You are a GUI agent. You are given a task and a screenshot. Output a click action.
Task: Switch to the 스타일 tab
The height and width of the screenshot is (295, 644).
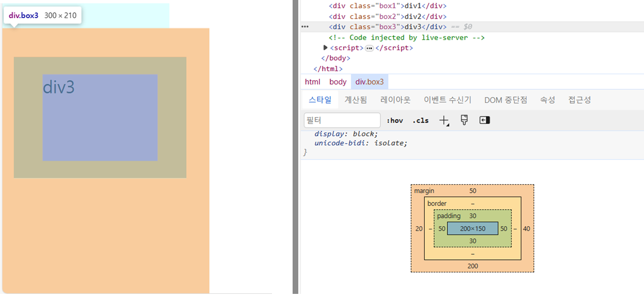(x=320, y=100)
